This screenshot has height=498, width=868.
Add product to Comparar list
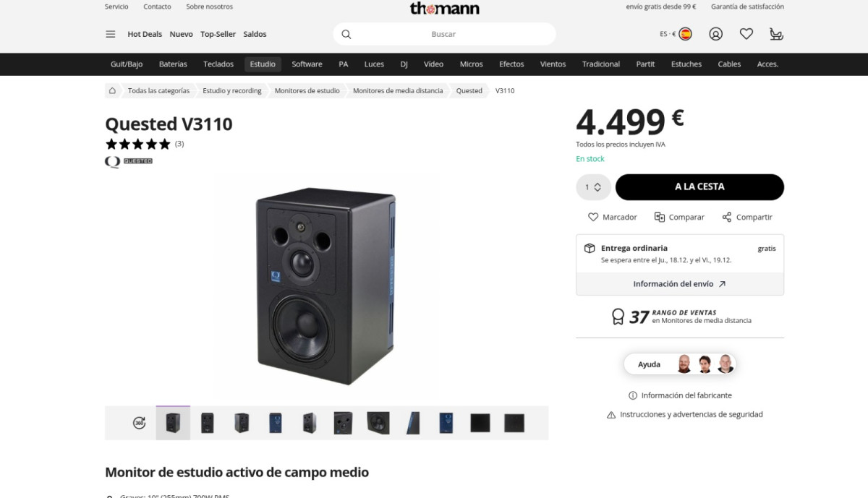pos(679,217)
